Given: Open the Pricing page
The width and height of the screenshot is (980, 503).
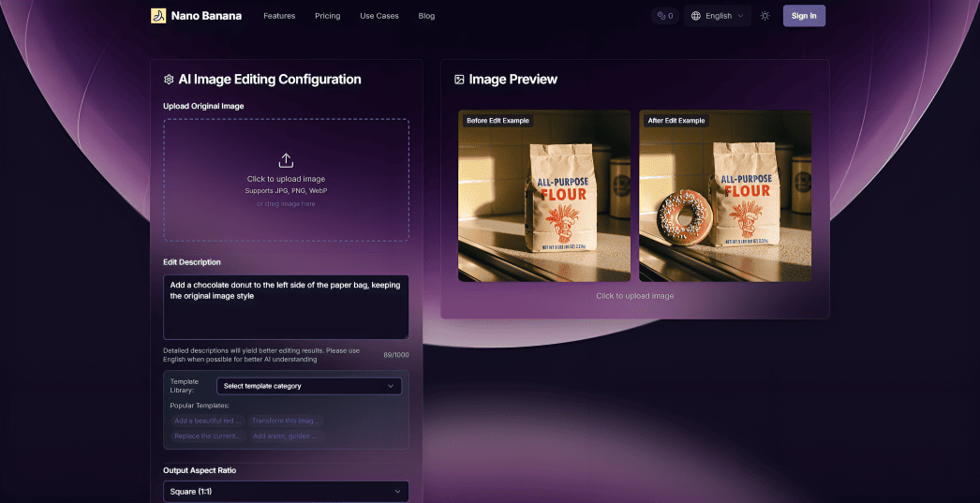Looking at the screenshot, I should tap(328, 16).
